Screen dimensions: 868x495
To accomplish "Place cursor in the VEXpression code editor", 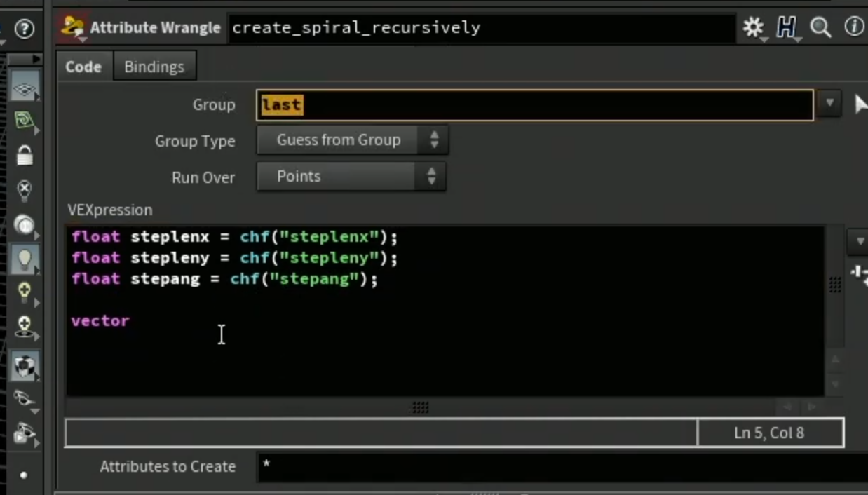I will [x=445, y=311].
